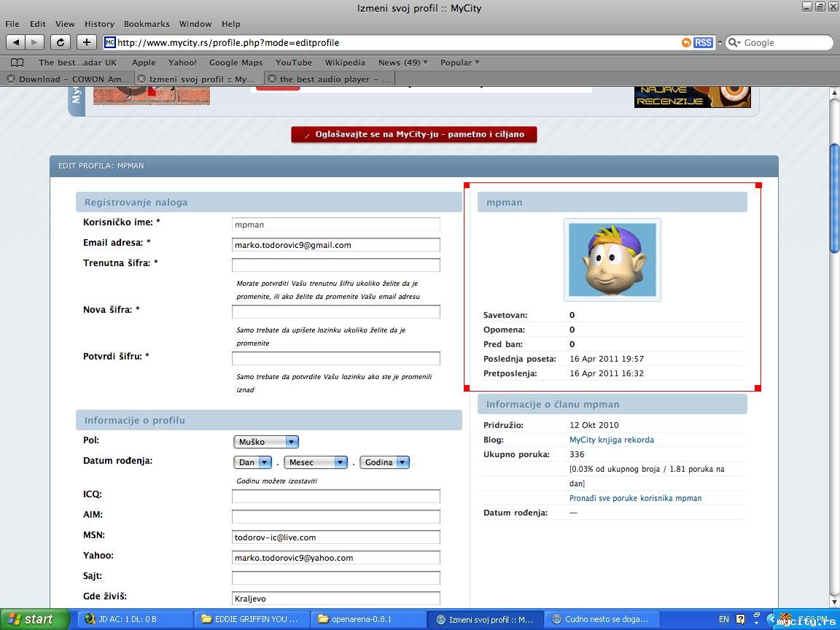Close the Izmeni svoj profil tab

pyautogui.click(x=141, y=79)
